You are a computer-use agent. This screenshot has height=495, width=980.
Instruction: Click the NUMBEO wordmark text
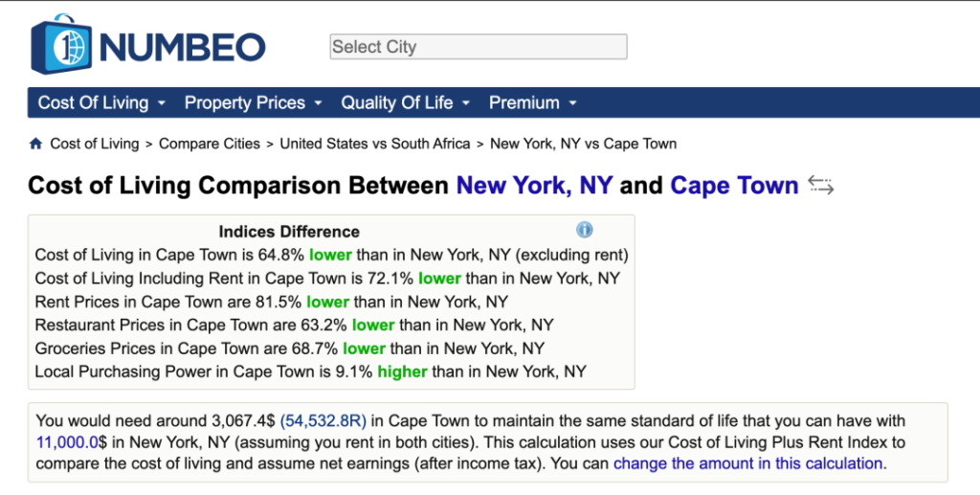click(x=182, y=47)
